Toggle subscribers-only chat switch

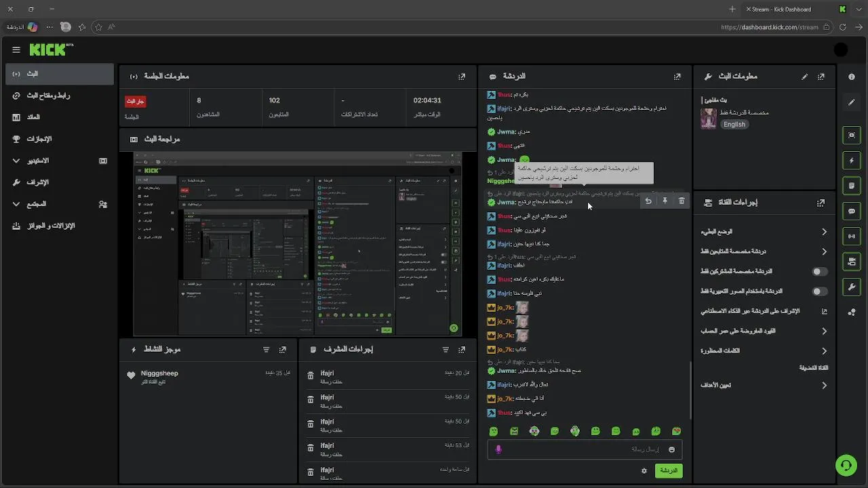click(x=820, y=272)
